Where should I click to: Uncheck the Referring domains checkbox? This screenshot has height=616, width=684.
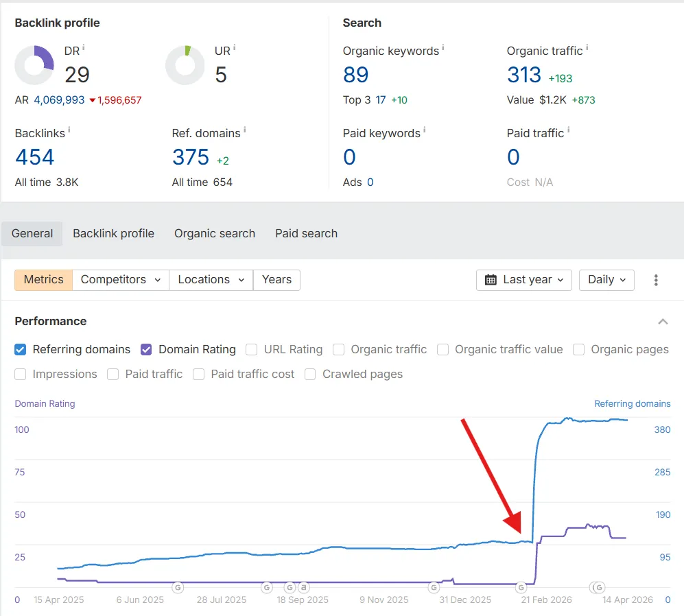point(21,350)
